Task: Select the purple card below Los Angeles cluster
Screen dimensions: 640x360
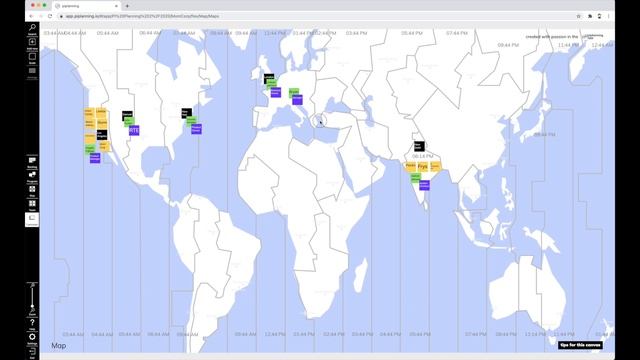Action: (x=95, y=158)
